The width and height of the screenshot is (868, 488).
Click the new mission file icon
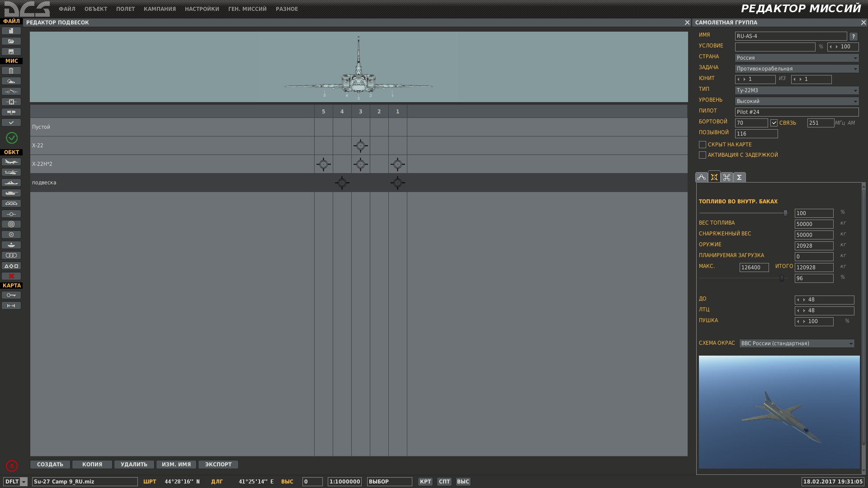[11, 31]
